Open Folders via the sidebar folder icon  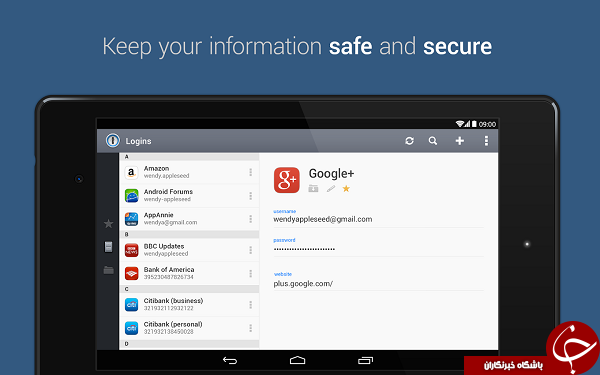pyautogui.click(x=109, y=270)
